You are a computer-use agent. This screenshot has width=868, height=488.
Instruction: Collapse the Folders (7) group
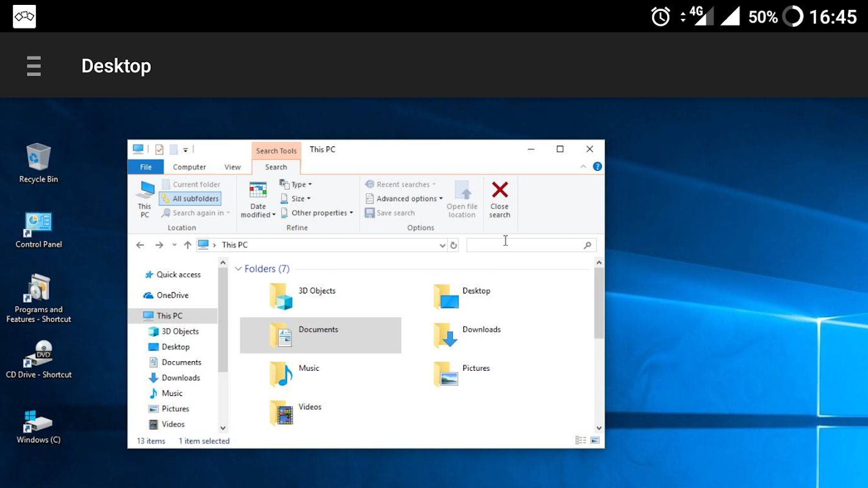click(x=239, y=269)
